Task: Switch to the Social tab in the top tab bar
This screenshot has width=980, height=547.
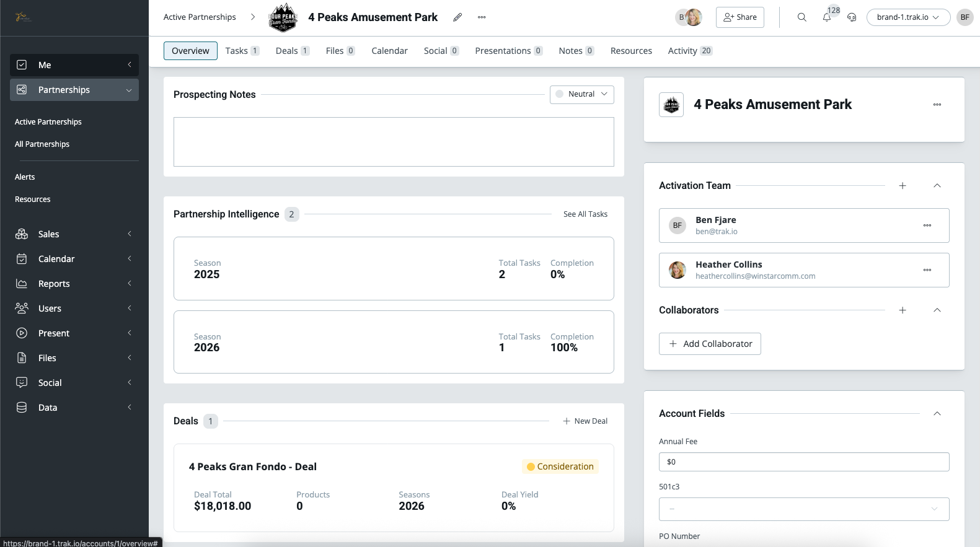Action: point(441,51)
